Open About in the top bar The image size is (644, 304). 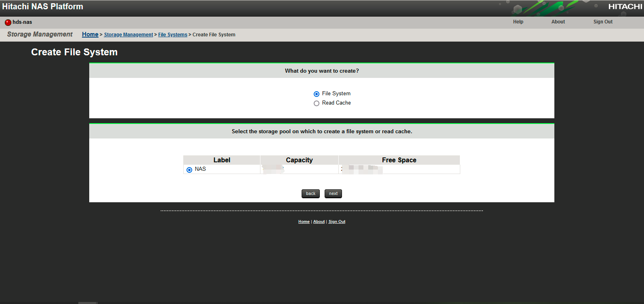tap(558, 22)
